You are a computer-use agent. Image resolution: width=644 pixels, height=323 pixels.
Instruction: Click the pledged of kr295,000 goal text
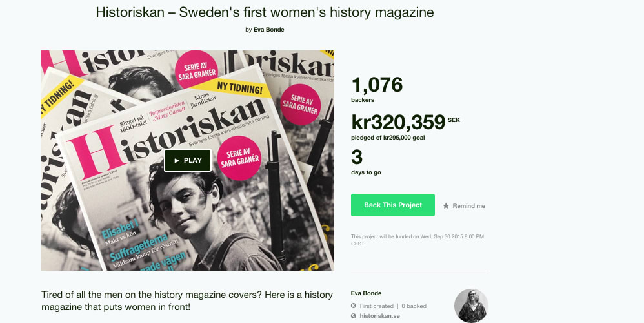[x=387, y=137]
